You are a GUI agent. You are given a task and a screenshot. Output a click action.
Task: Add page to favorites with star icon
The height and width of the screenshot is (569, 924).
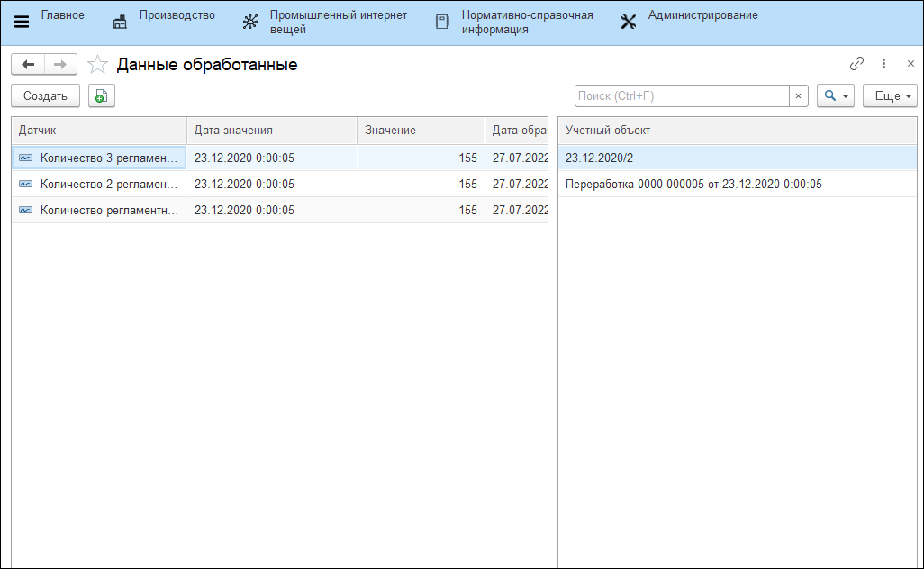(x=97, y=65)
